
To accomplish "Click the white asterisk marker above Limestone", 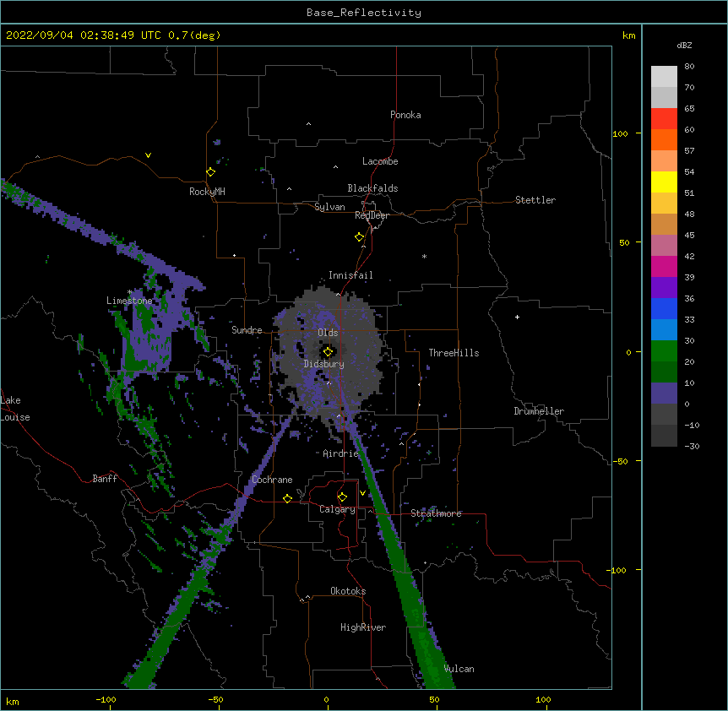I will click(x=129, y=292).
